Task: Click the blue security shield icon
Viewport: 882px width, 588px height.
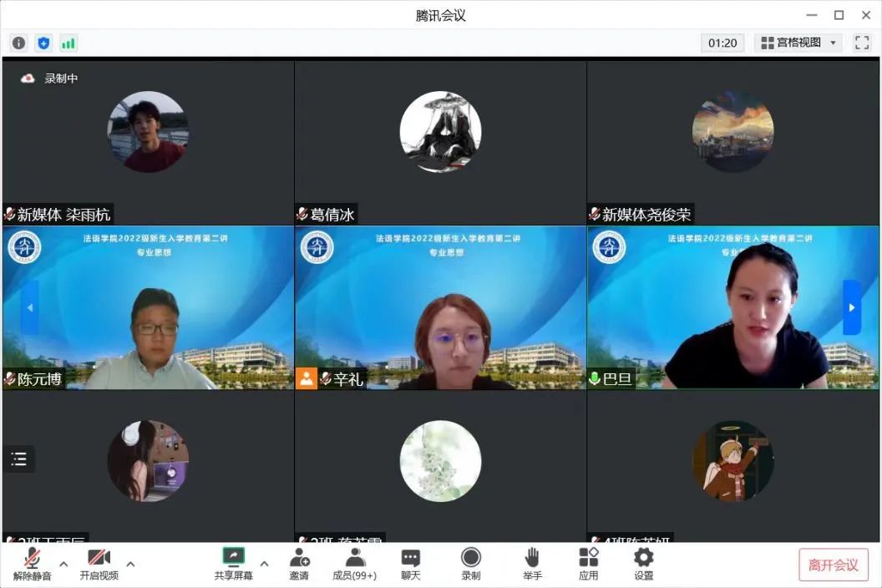Action: click(x=43, y=43)
